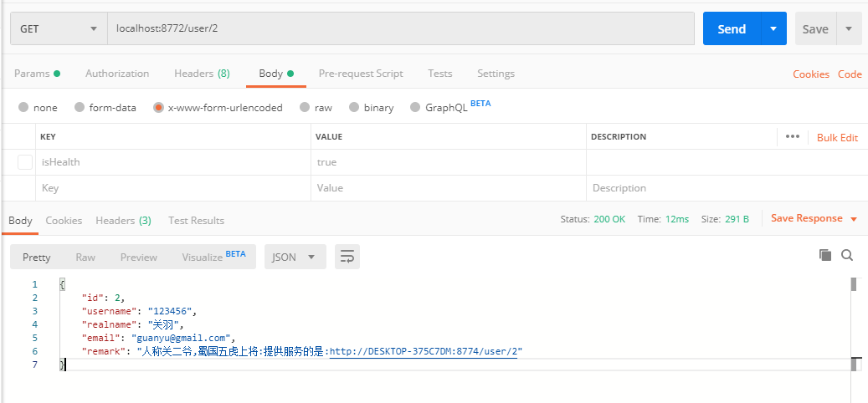
Task: Tick the isHealth row checkbox
Action: (x=25, y=162)
